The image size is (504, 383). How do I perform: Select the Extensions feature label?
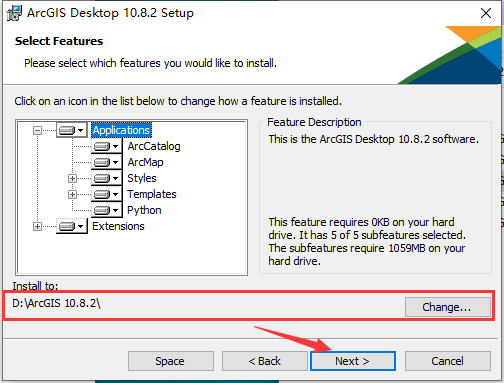[x=118, y=226]
